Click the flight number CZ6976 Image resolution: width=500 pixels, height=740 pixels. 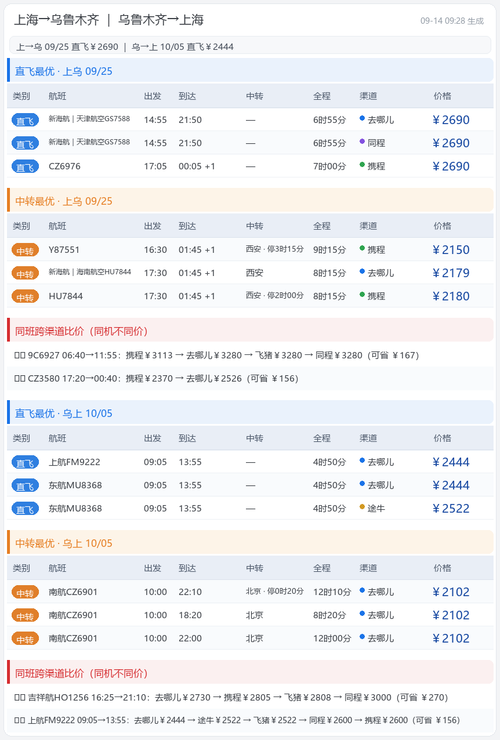tap(65, 166)
